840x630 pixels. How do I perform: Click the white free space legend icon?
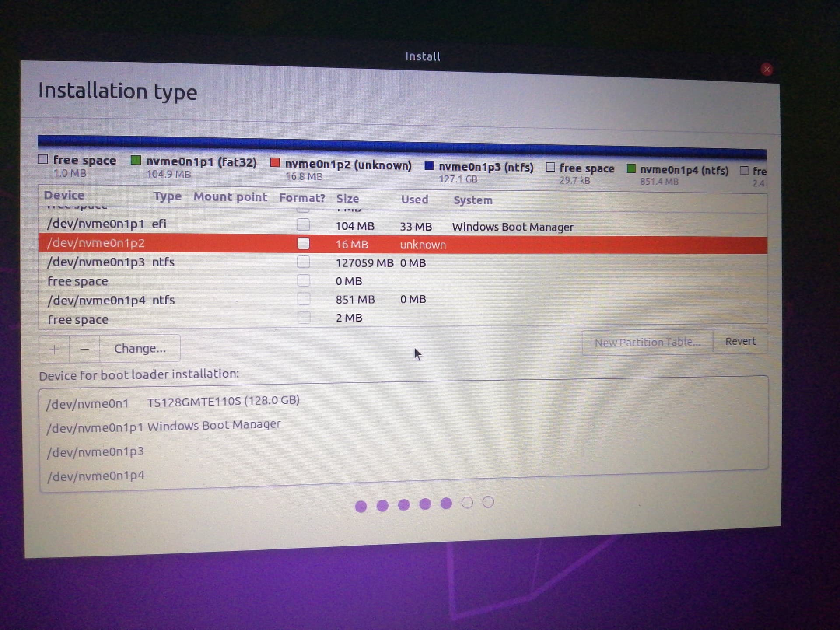click(43, 159)
